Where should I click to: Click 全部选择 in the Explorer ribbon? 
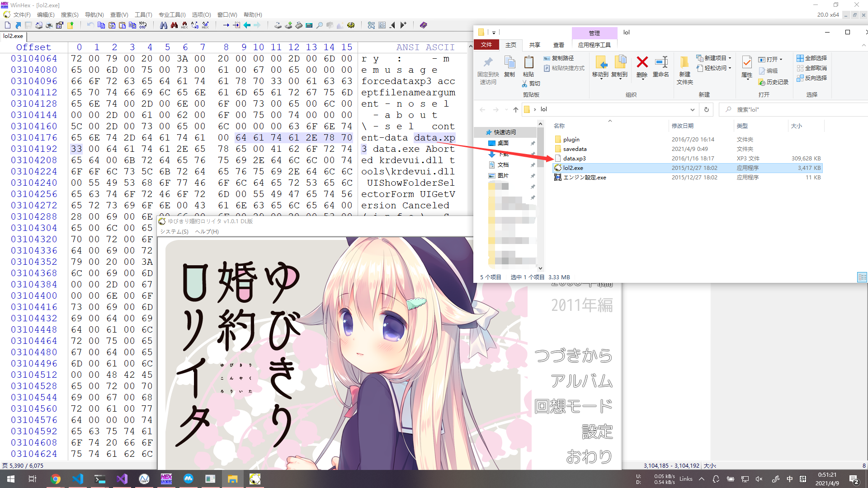tap(812, 58)
